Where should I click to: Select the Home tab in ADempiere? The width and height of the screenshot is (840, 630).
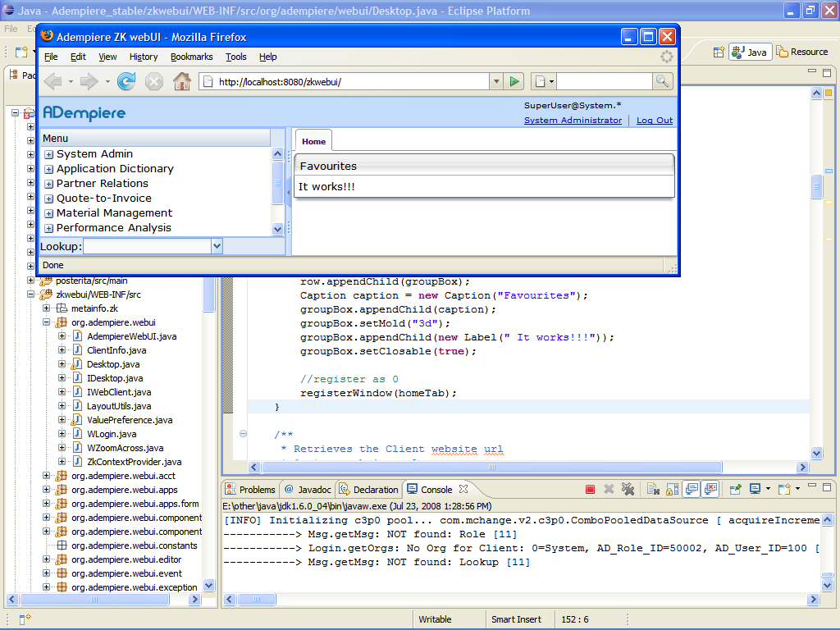pyautogui.click(x=313, y=141)
